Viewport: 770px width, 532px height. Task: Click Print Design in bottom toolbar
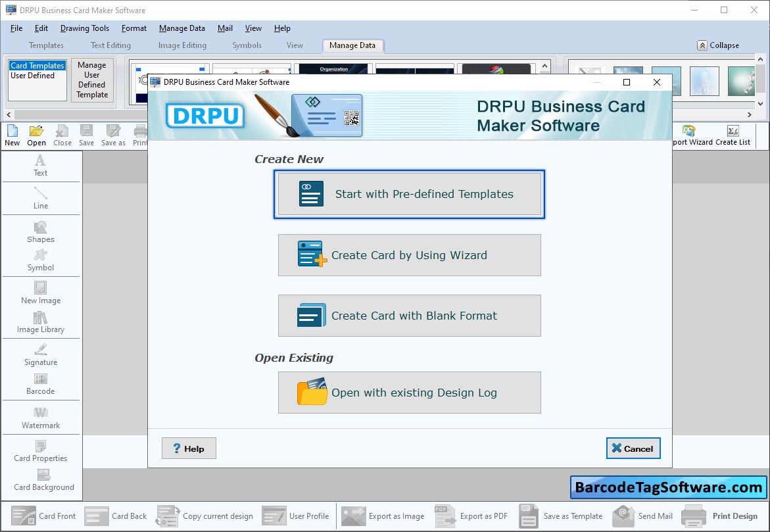(721, 516)
